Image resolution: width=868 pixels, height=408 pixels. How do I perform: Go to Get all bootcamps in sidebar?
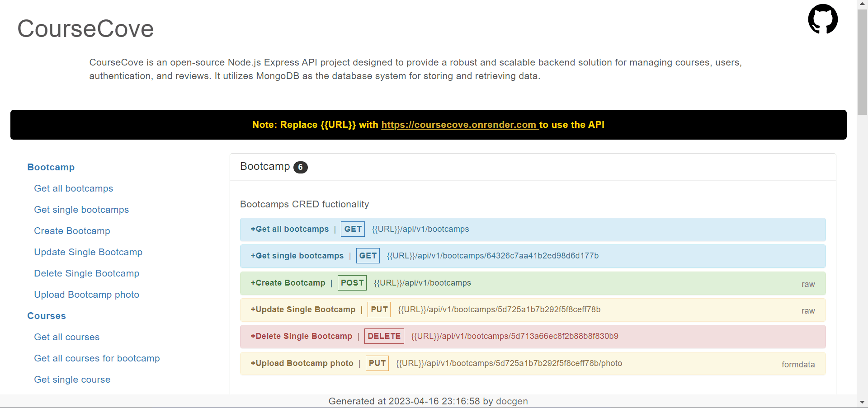73,188
